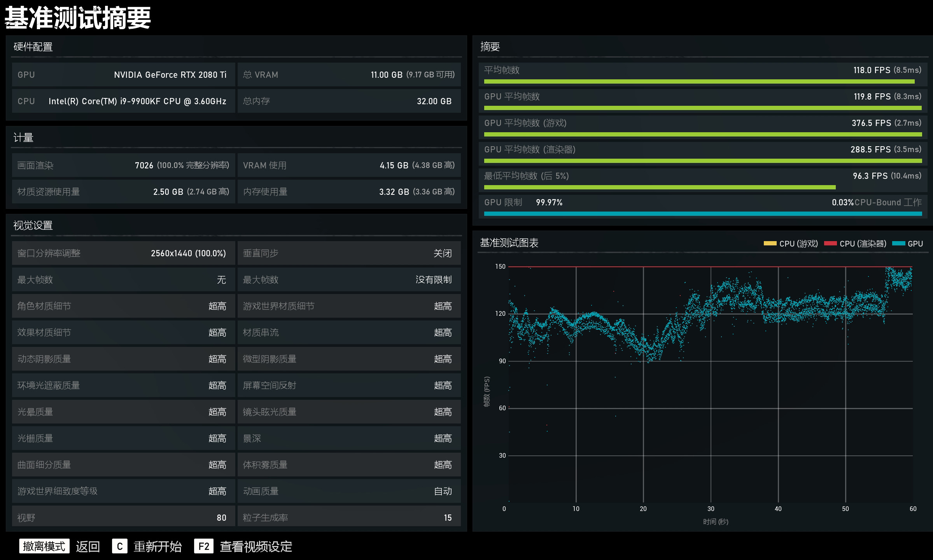
Task: Click the red CPU (渲染器) legend swatch
Action: [830, 243]
